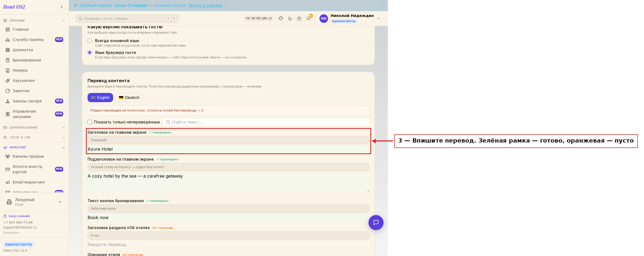Open Управление заказами section
This screenshot has width=644, height=256.
tap(34, 114)
